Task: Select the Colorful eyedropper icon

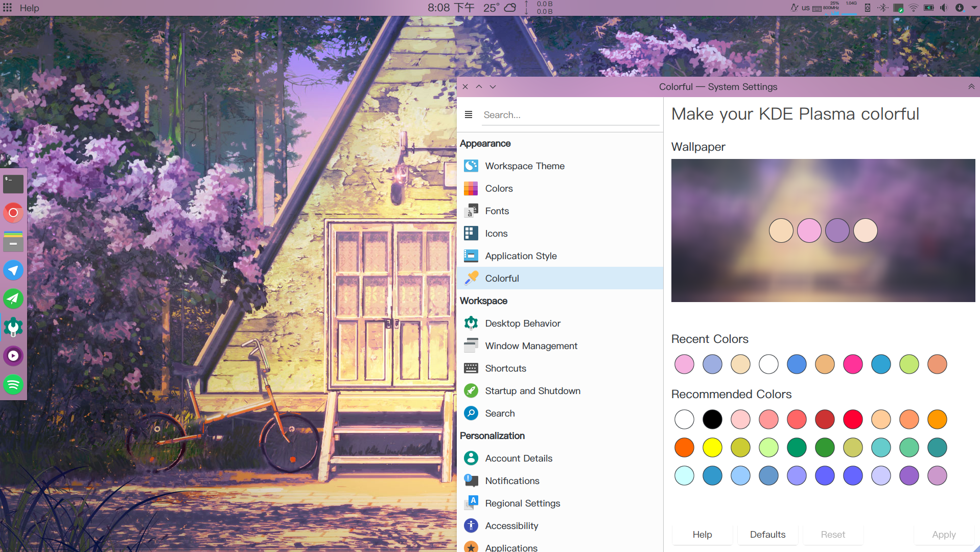Action: 471,279
